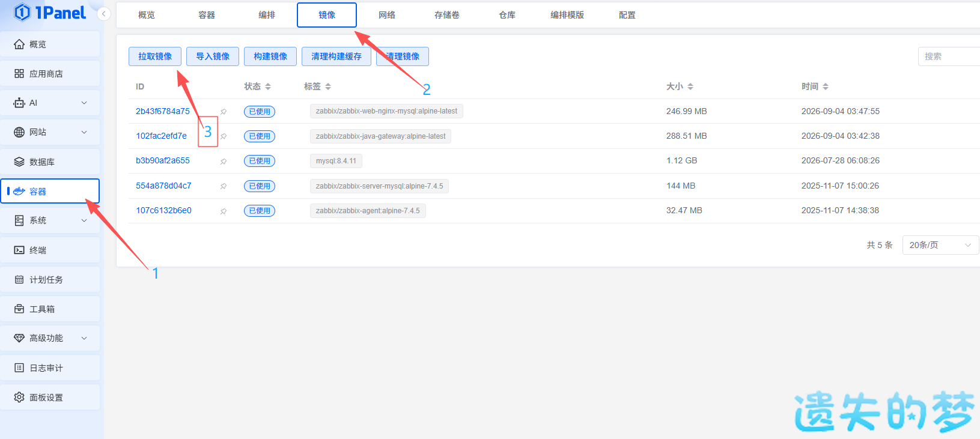The width and height of the screenshot is (980, 439).
Task: Open 计划任务 in the sidebar
Action: click(x=50, y=280)
